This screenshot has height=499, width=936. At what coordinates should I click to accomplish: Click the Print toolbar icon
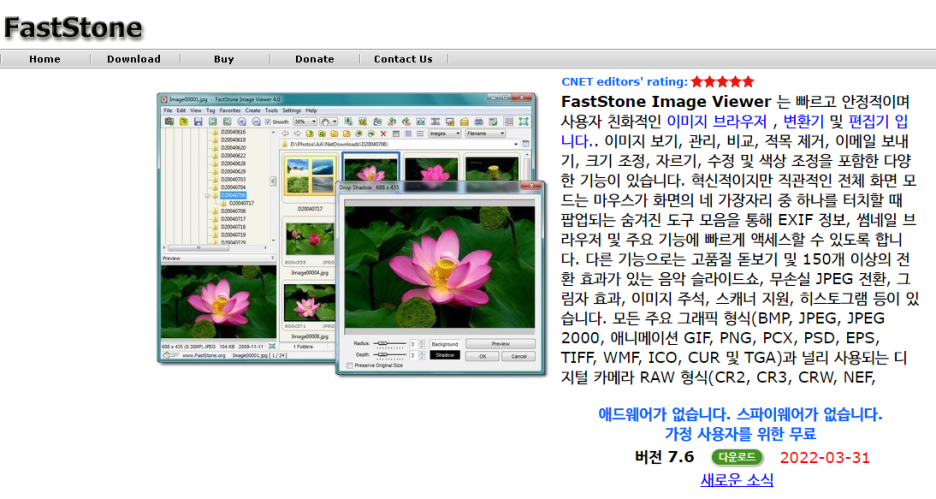point(479,122)
